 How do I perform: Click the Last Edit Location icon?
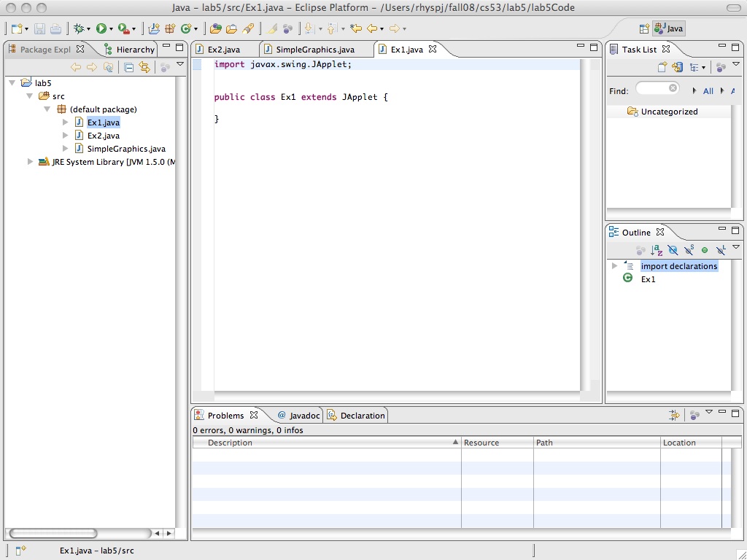pyautogui.click(x=355, y=28)
